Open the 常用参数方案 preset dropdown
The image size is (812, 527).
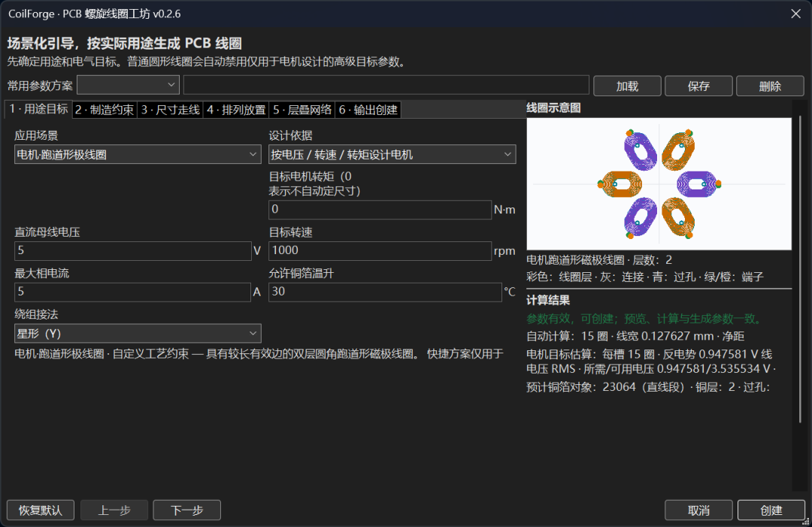(x=128, y=85)
